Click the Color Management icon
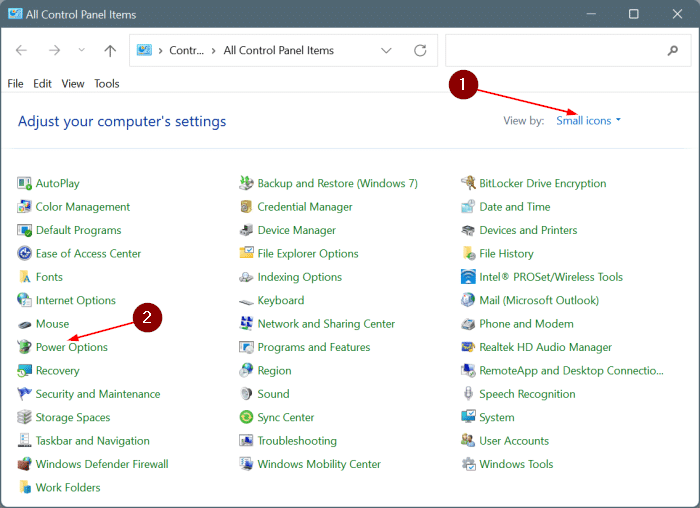The width and height of the screenshot is (700, 508). point(24,207)
